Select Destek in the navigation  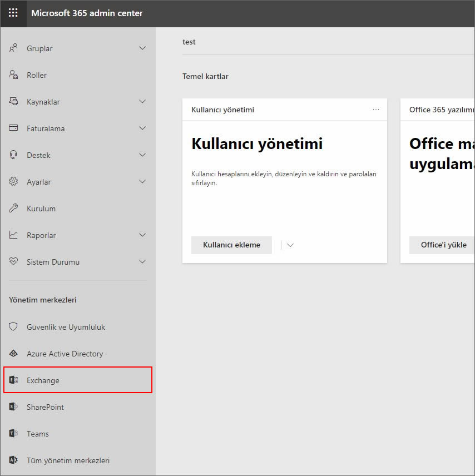pos(78,155)
